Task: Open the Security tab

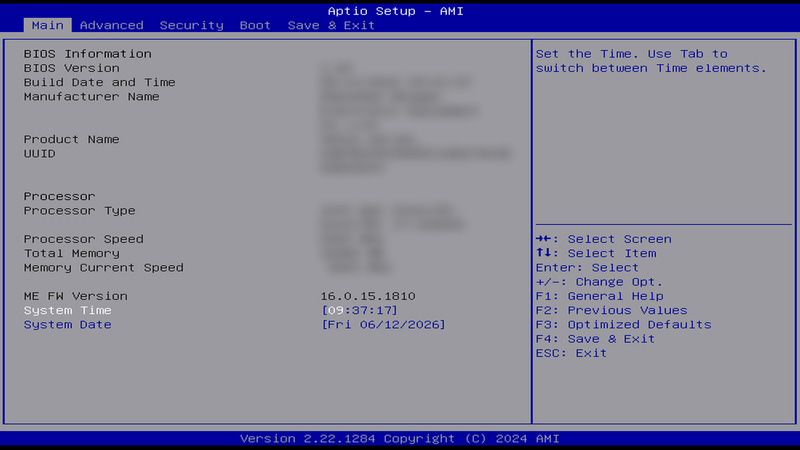Action: point(191,25)
